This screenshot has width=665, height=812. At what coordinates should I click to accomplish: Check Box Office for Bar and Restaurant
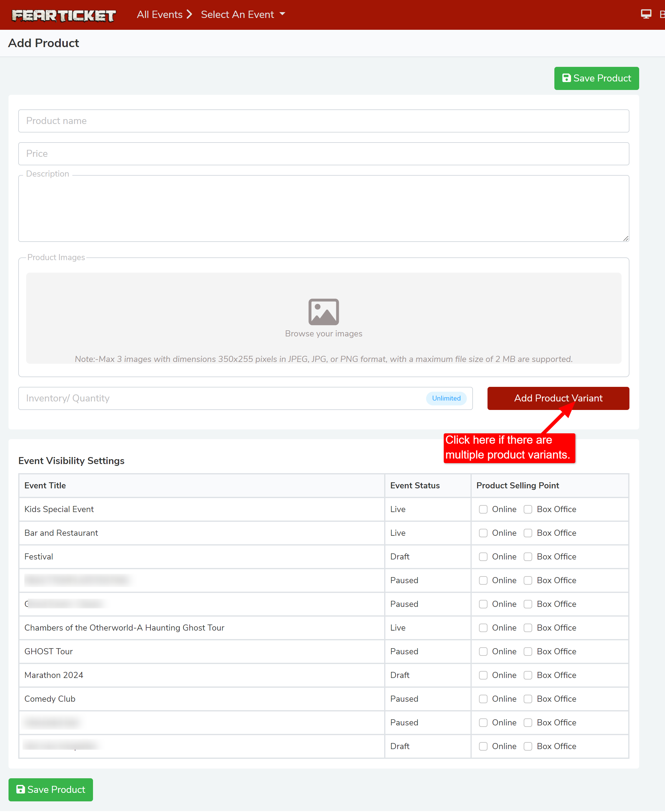pyautogui.click(x=528, y=533)
